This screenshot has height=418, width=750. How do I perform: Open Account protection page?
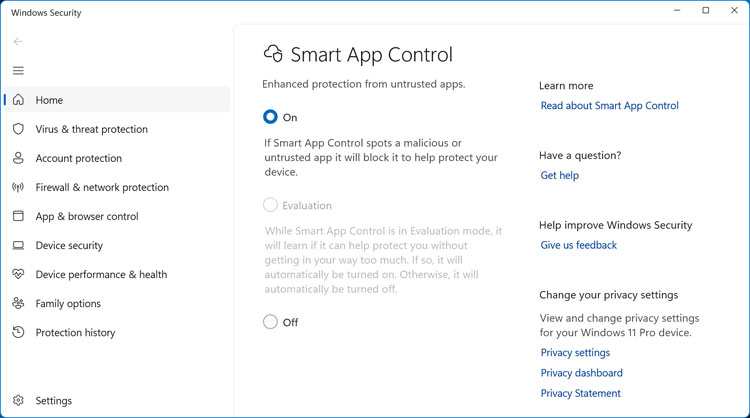point(117,158)
